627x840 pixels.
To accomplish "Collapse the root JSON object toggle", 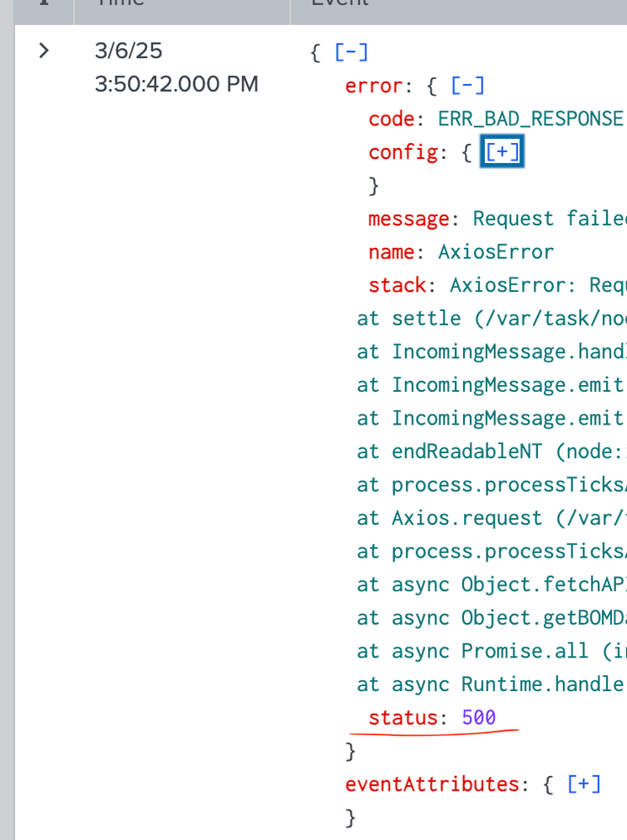I will coord(351,52).
